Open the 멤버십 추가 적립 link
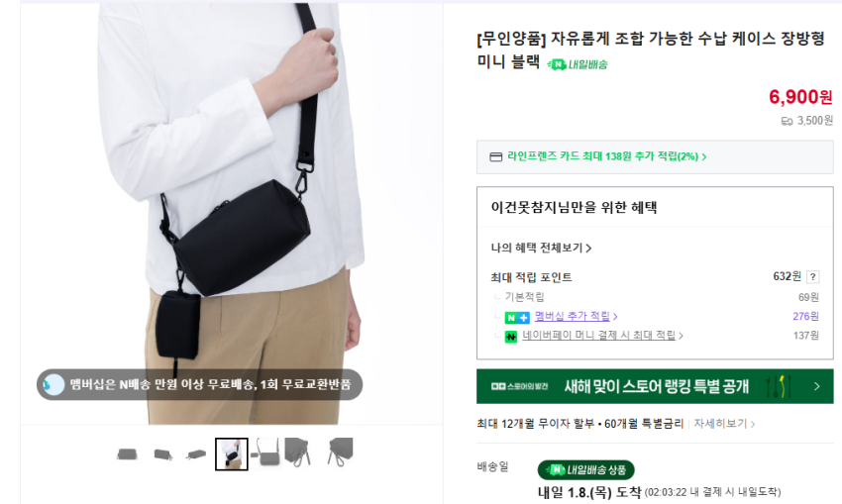Image resolution: width=842 pixels, height=504 pixels. [576, 316]
